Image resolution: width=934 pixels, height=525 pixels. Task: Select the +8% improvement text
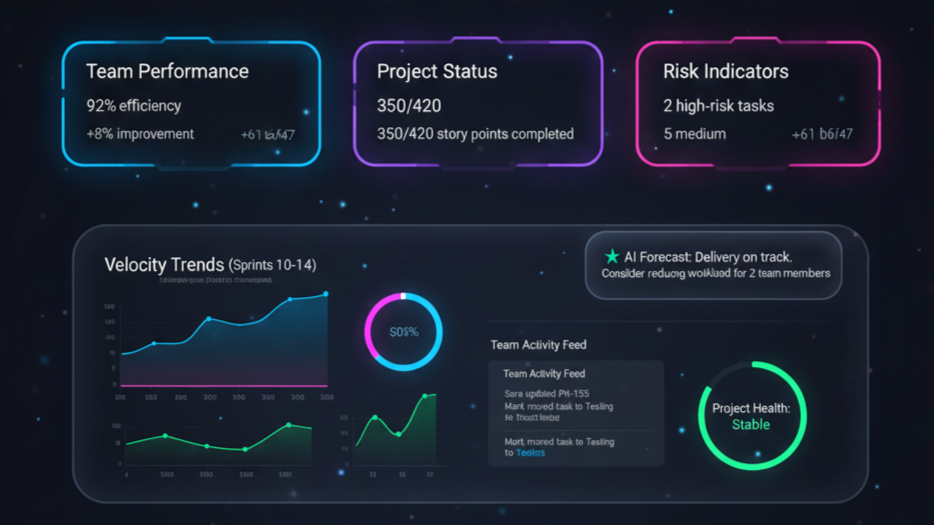click(x=141, y=134)
